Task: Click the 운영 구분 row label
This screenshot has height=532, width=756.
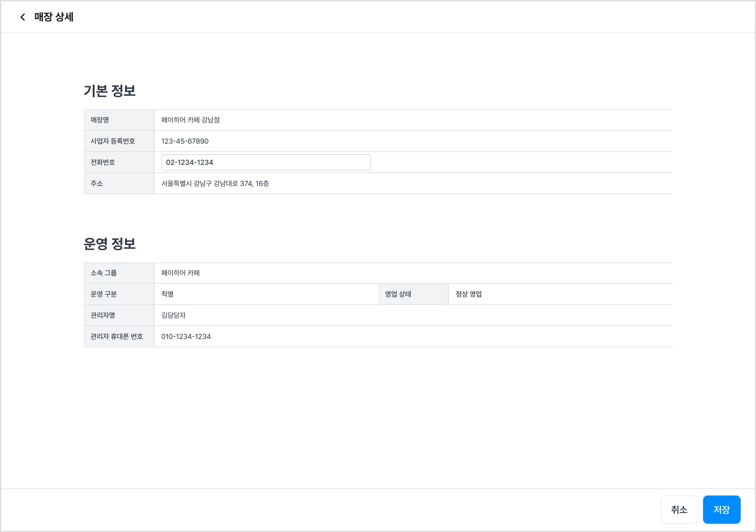Action: pos(104,294)
